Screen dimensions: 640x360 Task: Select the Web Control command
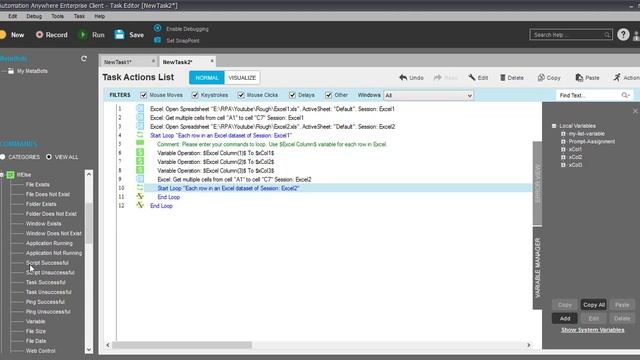tap(40, 351)
